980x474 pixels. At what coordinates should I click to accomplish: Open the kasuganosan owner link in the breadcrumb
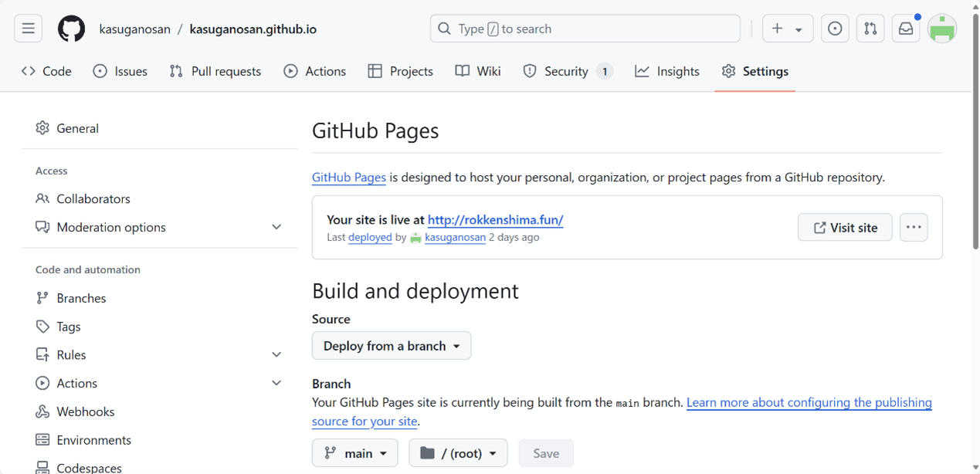coord(134,29)
